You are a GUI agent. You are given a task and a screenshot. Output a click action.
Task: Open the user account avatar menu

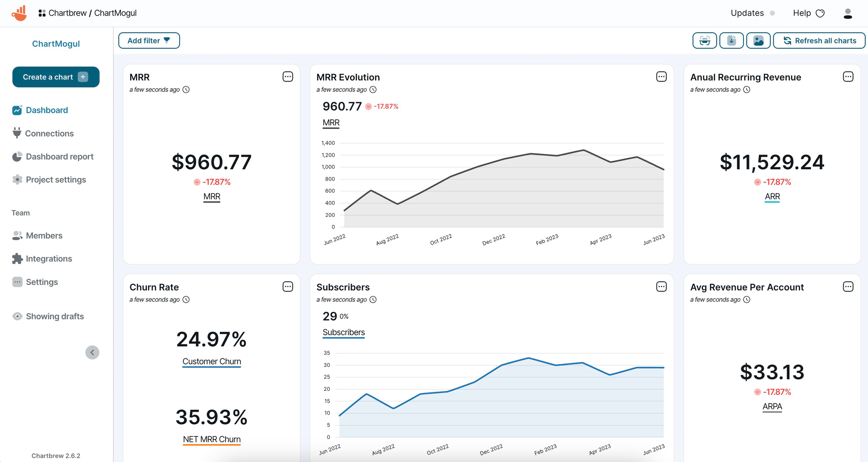[x=847, y=13]
